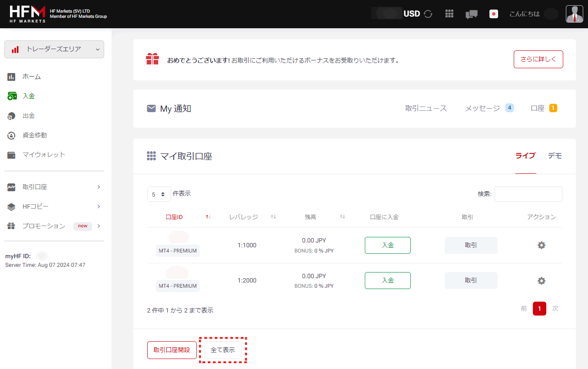Expand the 取引口座 submenu chevron
The image size is (588, 369).
pos(99,187)
